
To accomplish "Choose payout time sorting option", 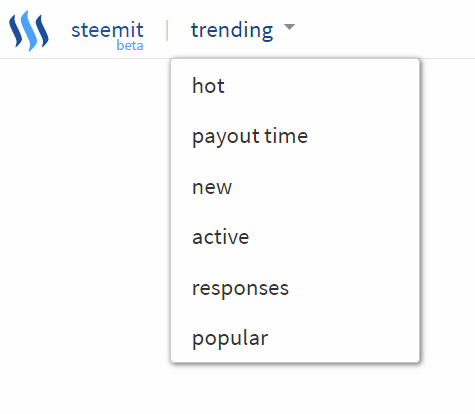I will click(250, 136).
